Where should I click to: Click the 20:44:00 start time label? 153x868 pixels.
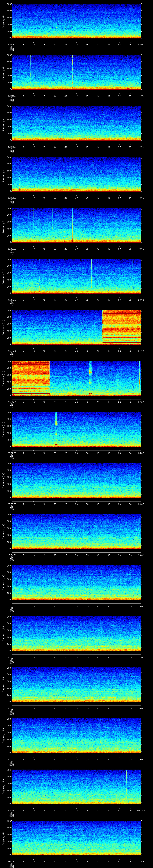tap(12, 44)
